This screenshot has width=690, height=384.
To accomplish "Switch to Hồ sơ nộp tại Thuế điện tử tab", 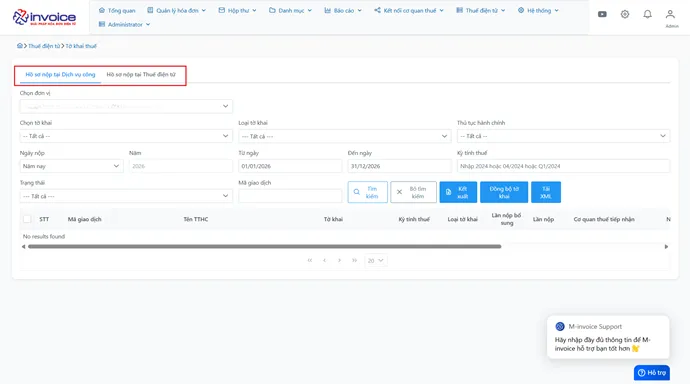I will [141, 74].
